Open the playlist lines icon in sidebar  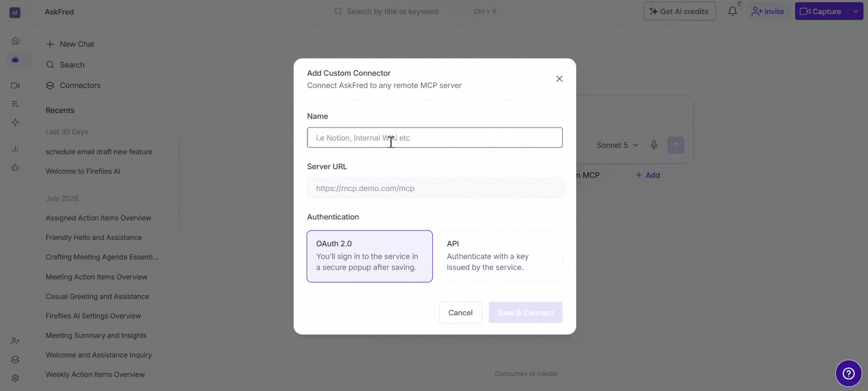(x=15, y=104)
